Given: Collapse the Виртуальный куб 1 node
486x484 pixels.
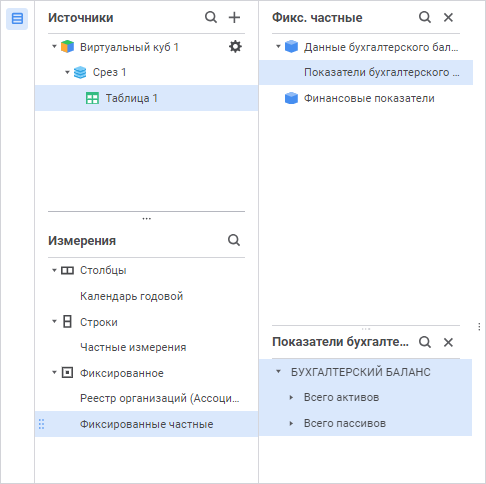Looking at the screenshot, I should point(54,47).
